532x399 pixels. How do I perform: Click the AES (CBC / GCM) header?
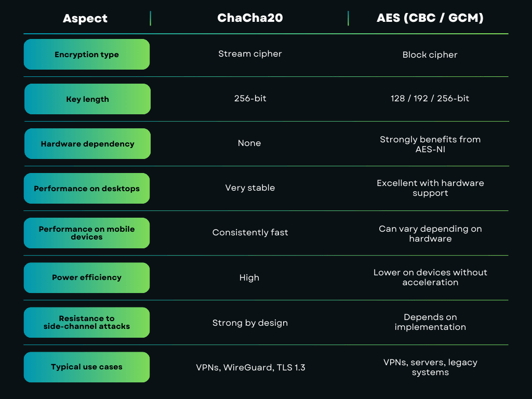pyautogui.click(x=430, y=18)
